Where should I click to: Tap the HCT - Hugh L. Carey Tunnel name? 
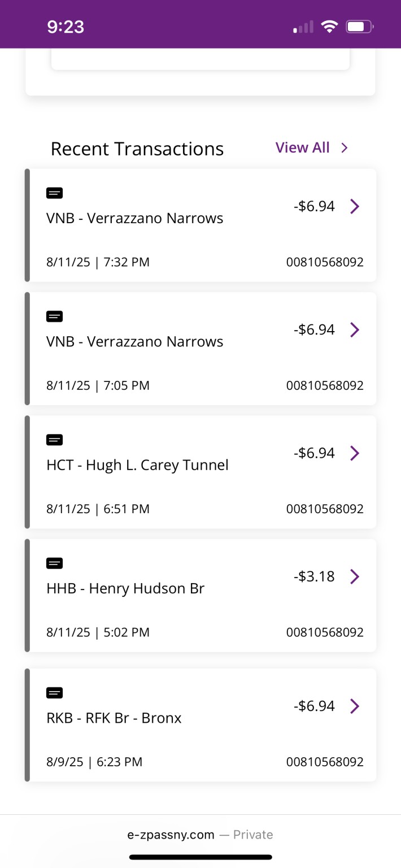click(x=137, y=465)
